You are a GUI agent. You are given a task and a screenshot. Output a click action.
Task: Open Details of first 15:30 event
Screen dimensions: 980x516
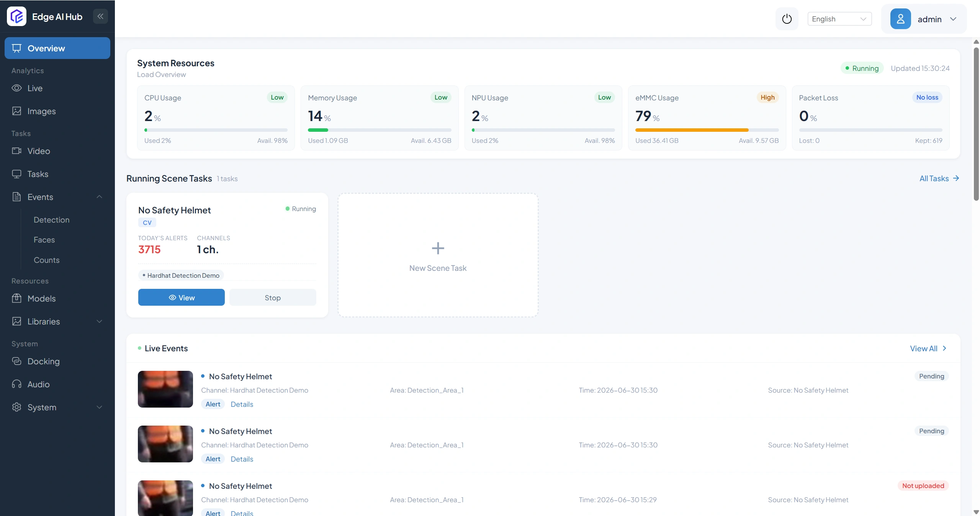coord(242,404)
